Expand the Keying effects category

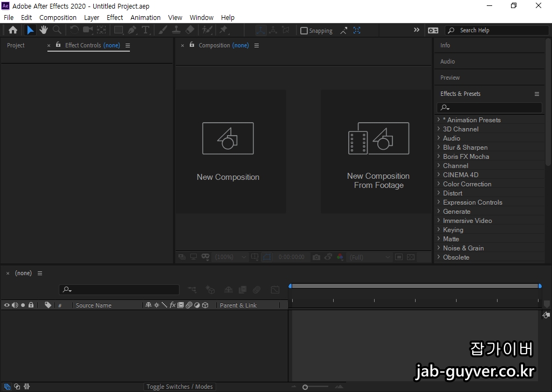coord(439,229)
